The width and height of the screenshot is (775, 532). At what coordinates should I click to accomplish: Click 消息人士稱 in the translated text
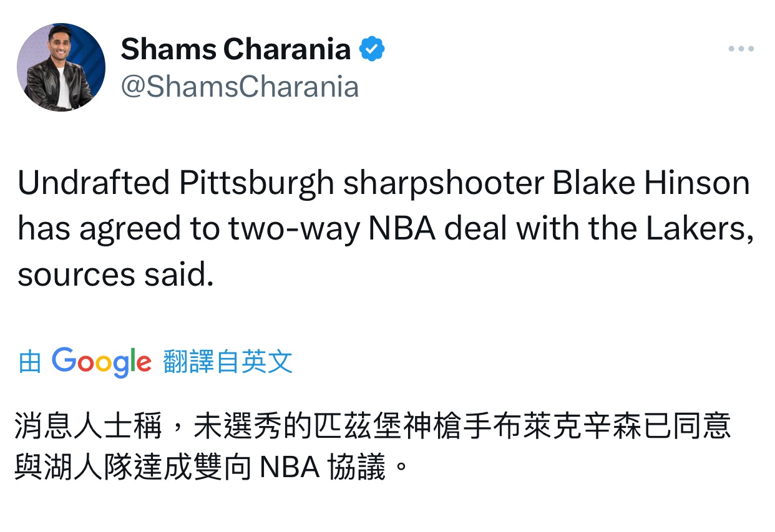click(87, 427)
